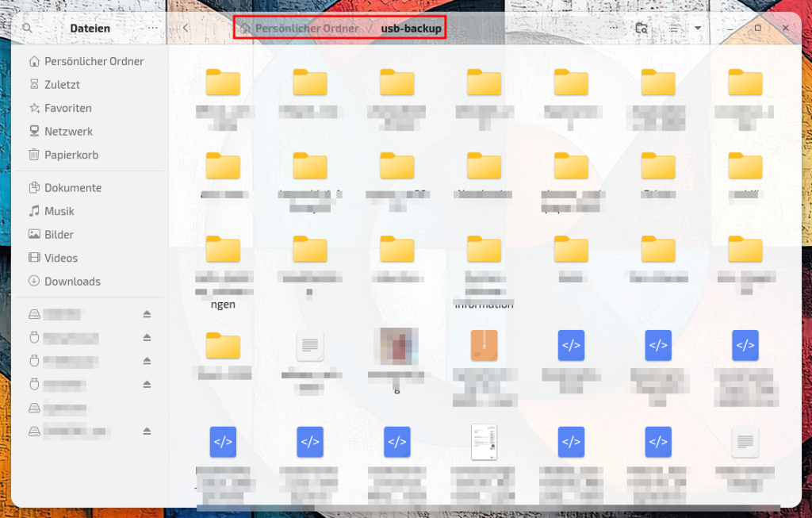The width and height of the screenshot is (812, 518).
Task: Toggle between list and grid view
Action: [x=673, y=28]
